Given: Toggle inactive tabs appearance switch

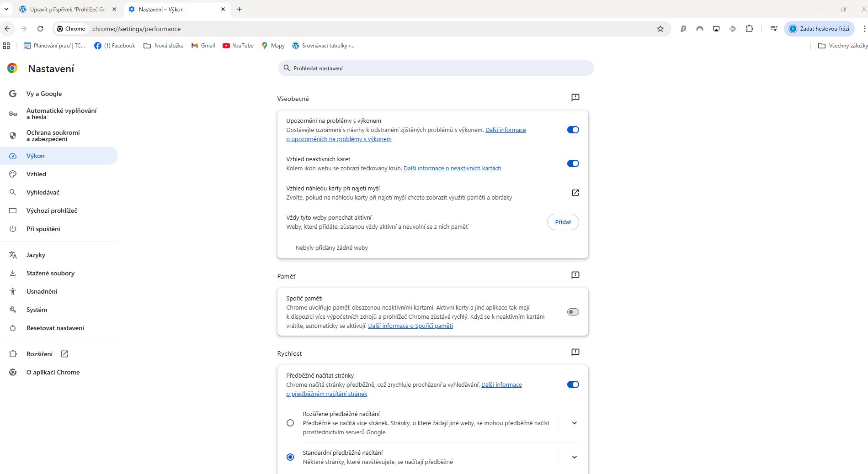Looking at the screenshot, I should (573, 163).
